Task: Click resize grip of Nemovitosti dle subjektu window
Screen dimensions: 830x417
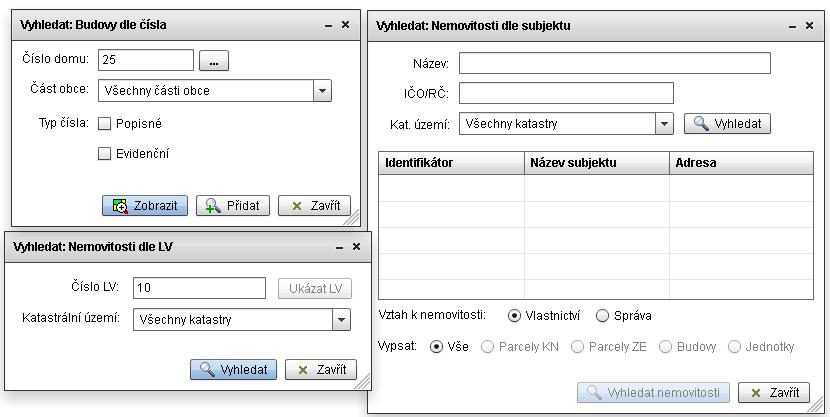Action: pyautogui.click(x=817, y=405)
